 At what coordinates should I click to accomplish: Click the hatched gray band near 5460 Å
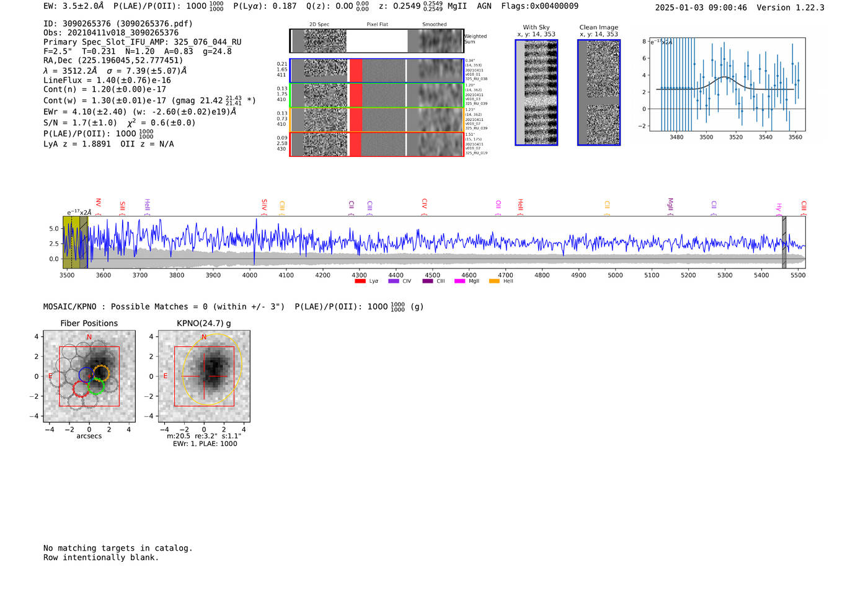click(x=784, y=242)
